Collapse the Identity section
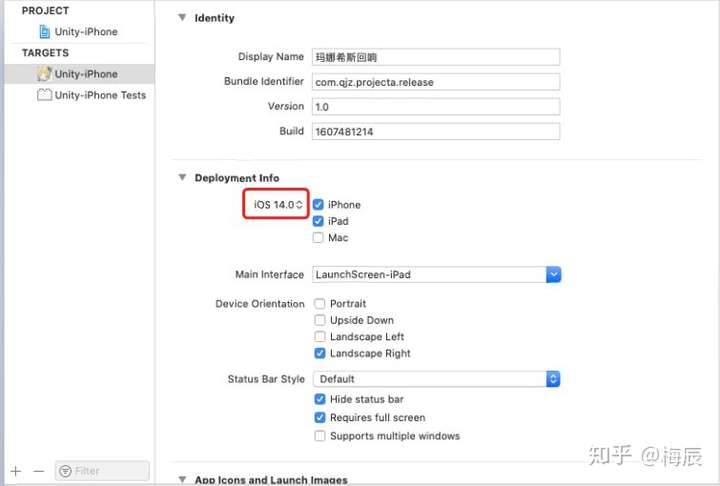 point(182,17)
